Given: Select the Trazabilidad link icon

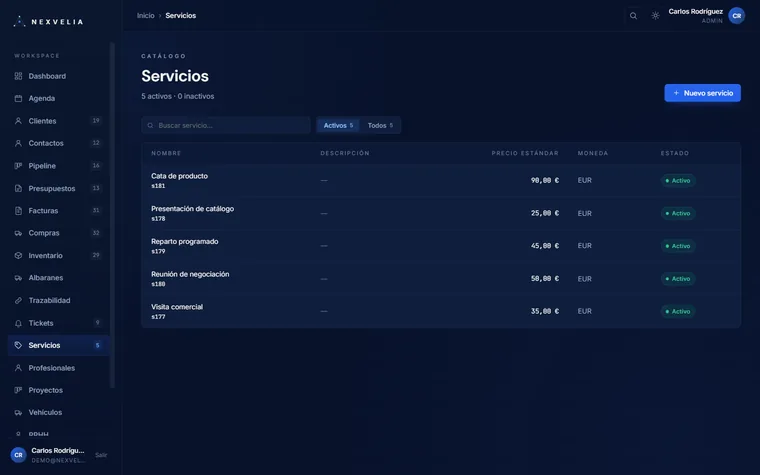Looking at the screenshot, I should (18, 301).
